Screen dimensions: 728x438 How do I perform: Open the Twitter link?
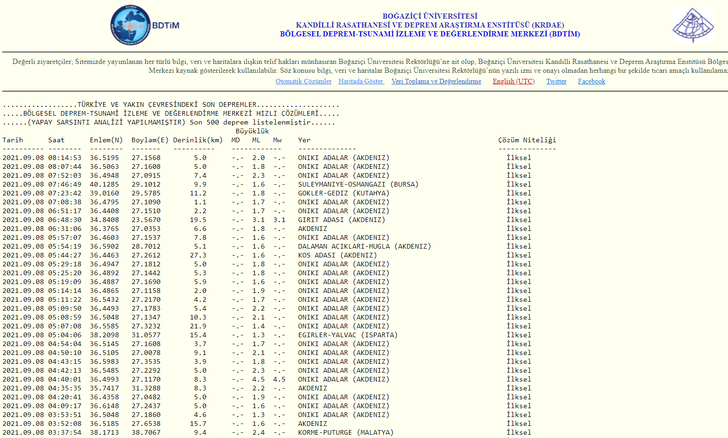pos(556,81)
